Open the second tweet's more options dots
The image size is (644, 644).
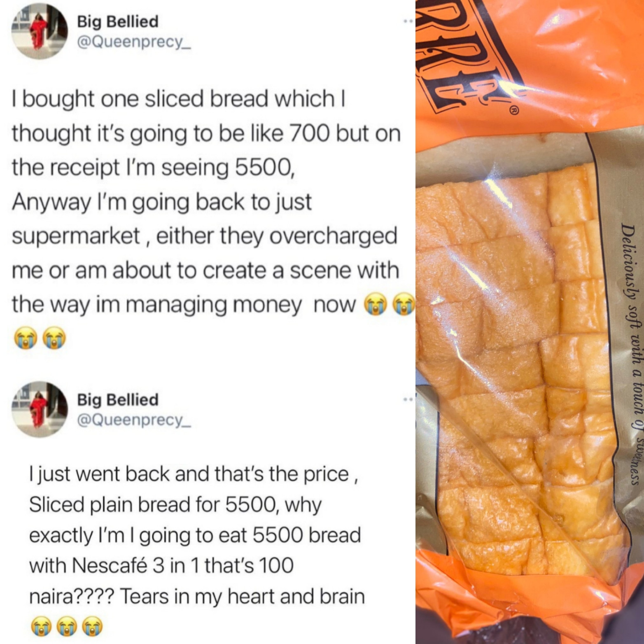pyautogui.click(x=408, y=399)
